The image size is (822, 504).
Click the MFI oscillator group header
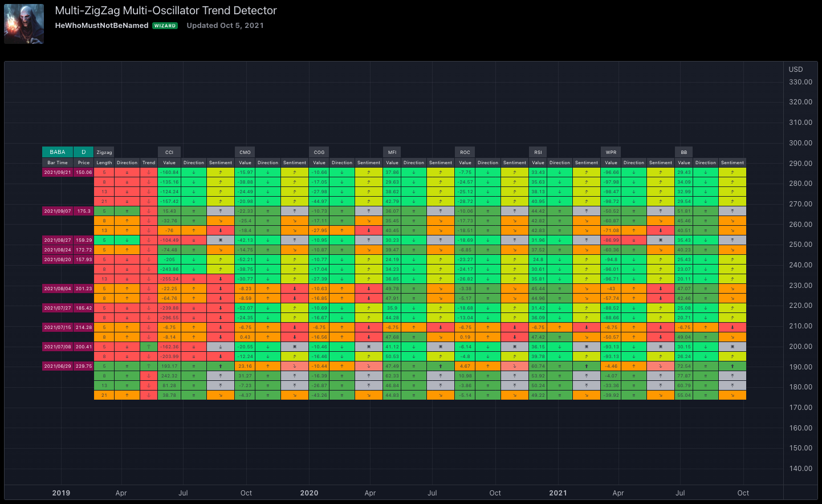point(392,152)
